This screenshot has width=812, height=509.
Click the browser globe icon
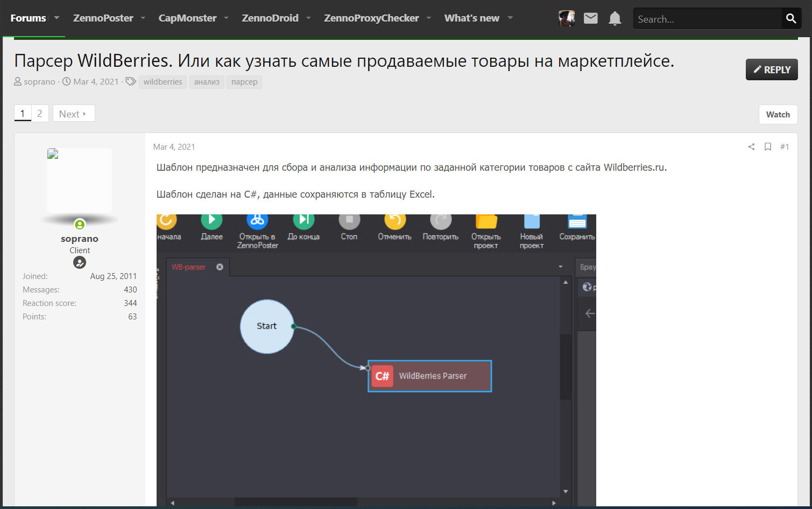click(587, 287)
